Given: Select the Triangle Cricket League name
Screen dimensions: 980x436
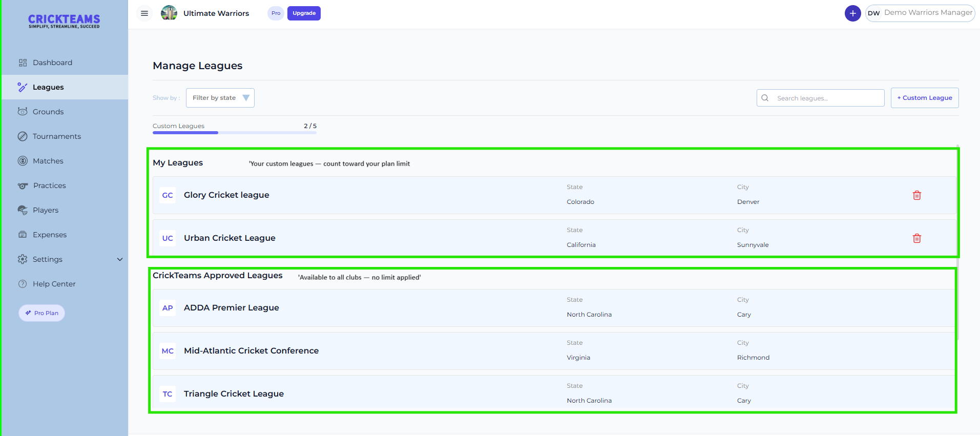Looking at the screenshot, I should [x=234, y=394].
